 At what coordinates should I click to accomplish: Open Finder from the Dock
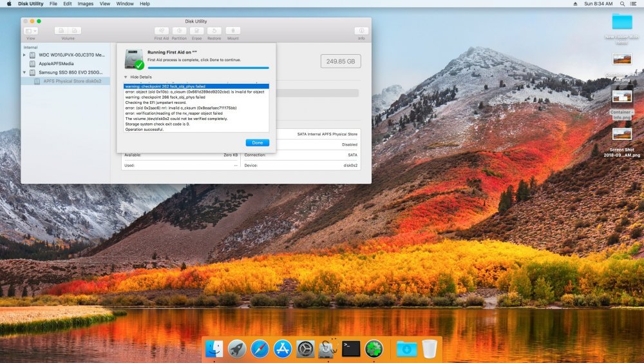[214, 349]
